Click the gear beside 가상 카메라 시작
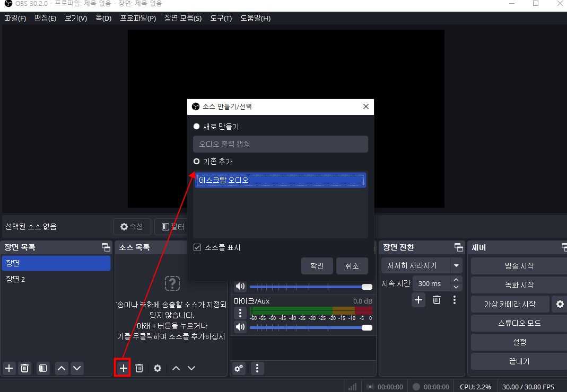Viewport: 567px width, 392px height. (x=560, y=304)
